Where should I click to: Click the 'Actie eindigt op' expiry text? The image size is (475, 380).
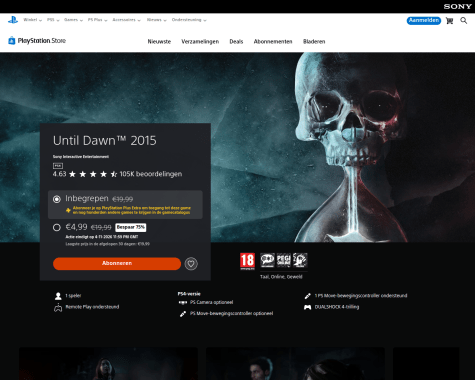102,237
